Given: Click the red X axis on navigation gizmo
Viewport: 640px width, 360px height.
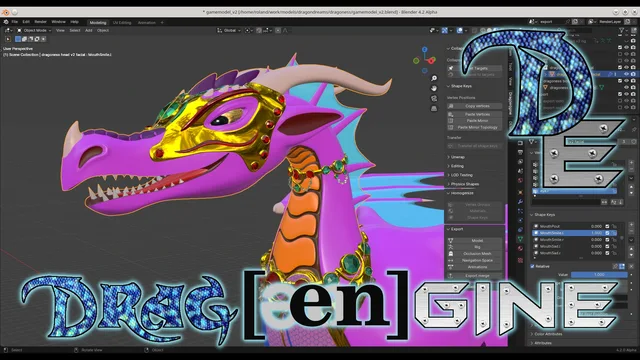Looking at the screenshot, I should [431, 61].
